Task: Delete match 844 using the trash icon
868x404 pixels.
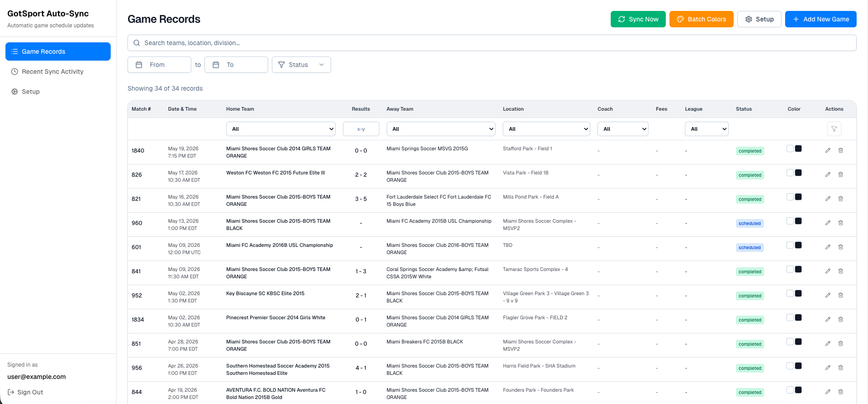Action: (x=841, y=392)
